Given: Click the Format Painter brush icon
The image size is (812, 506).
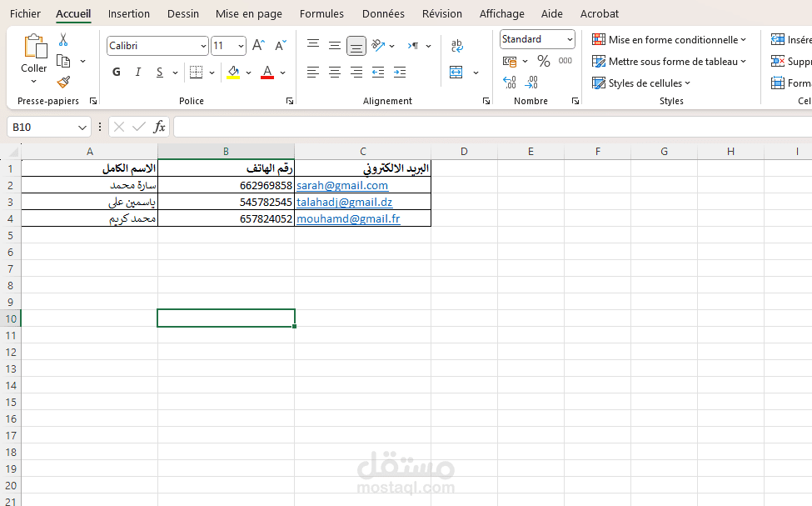Looking at the screenshot, I should (63, 82).
